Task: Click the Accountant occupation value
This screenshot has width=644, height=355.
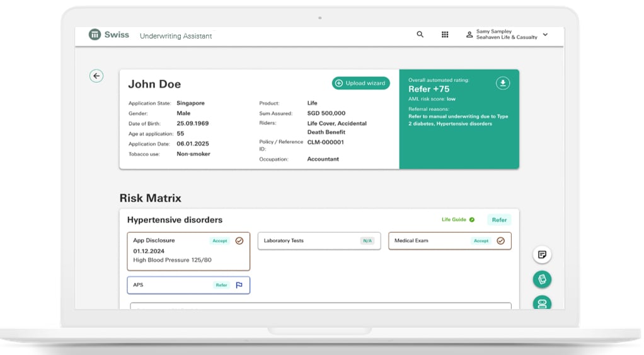Action: (323, 159)
